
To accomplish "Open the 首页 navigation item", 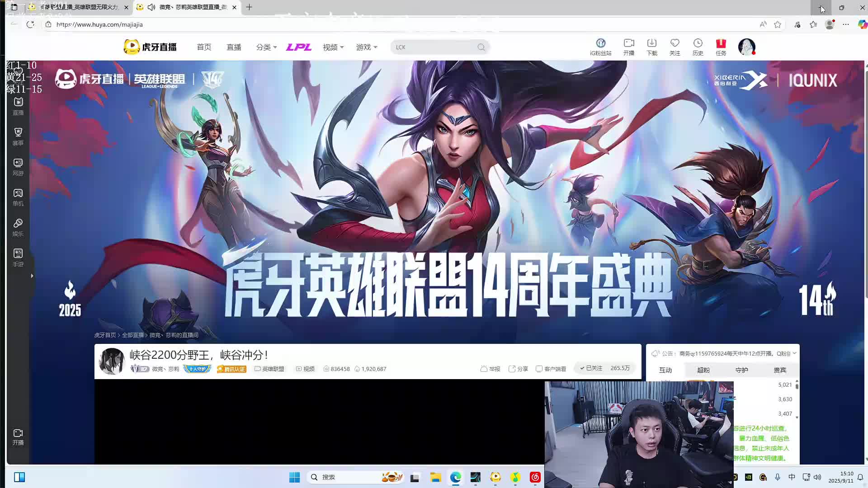I will (x=204, y=47).
